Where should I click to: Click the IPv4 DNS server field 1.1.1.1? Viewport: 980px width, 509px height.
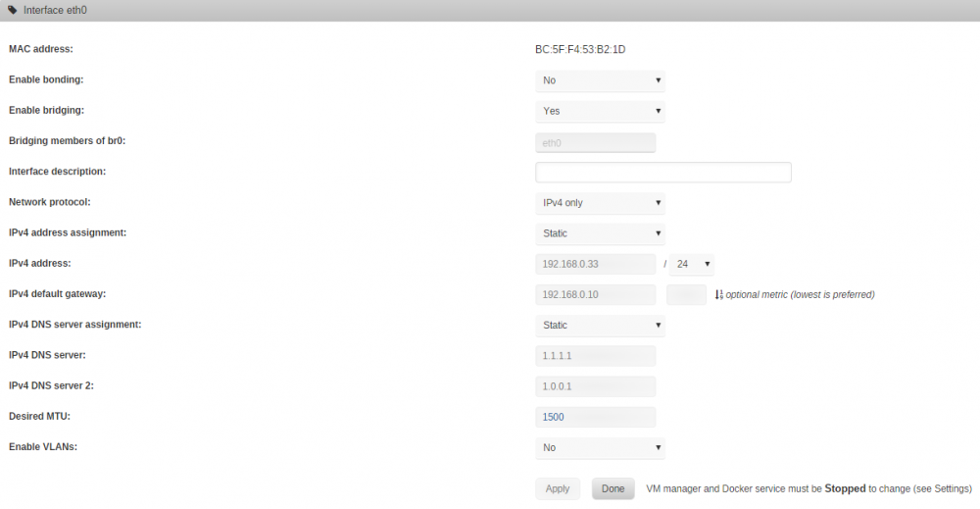click(596, 356)
